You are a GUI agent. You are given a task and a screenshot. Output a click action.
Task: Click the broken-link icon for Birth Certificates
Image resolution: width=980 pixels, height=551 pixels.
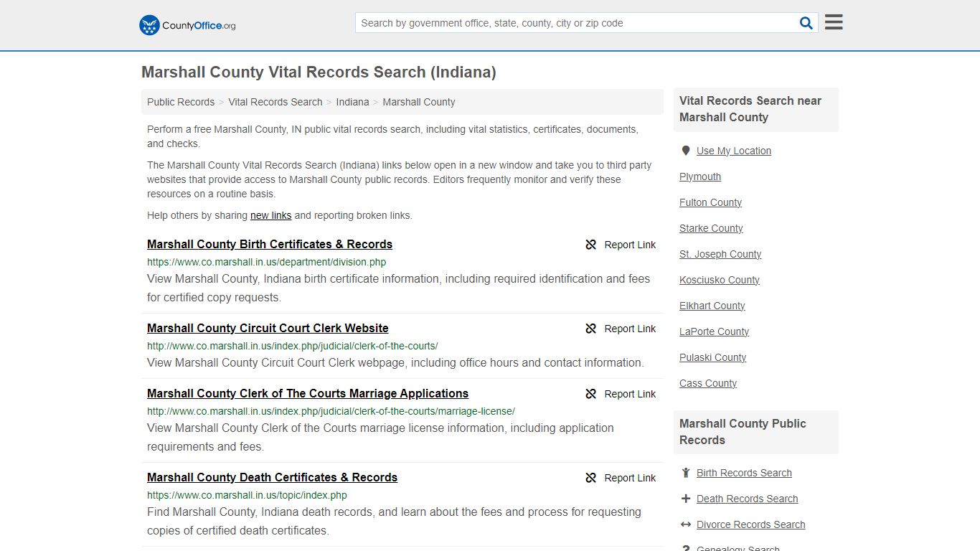coord(591,245)
